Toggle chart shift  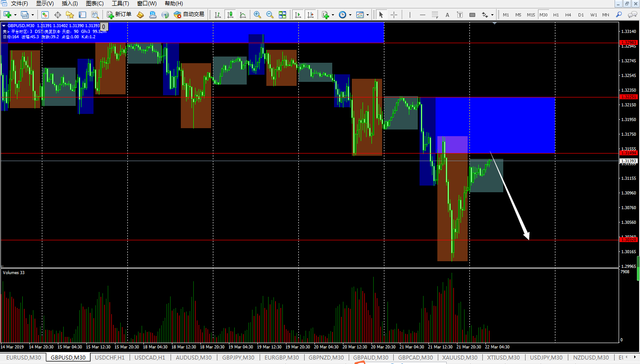(310, 15)
